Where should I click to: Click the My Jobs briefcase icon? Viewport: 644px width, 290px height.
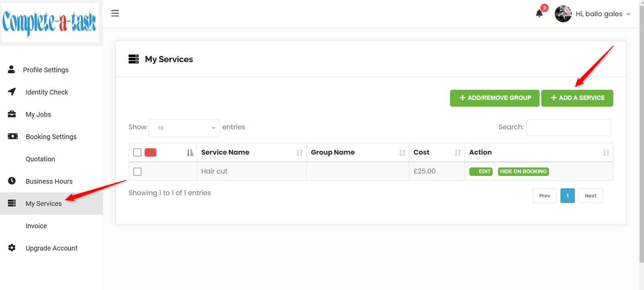(12, 114)
